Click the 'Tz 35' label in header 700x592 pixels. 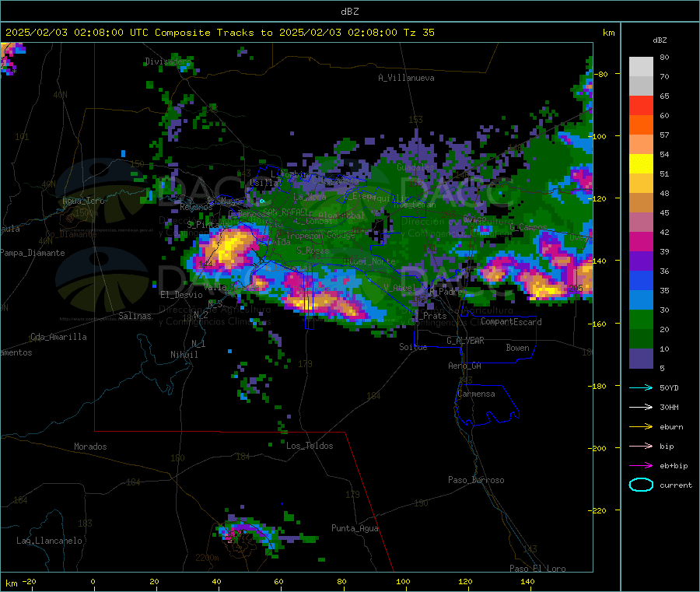tap(418, 32)
